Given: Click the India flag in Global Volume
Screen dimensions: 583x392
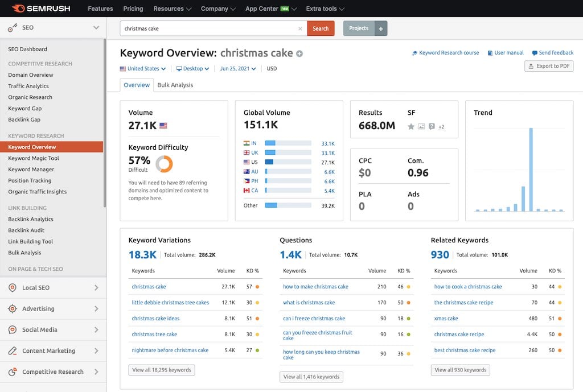Looking at the screenshot, I should [247, 143].
